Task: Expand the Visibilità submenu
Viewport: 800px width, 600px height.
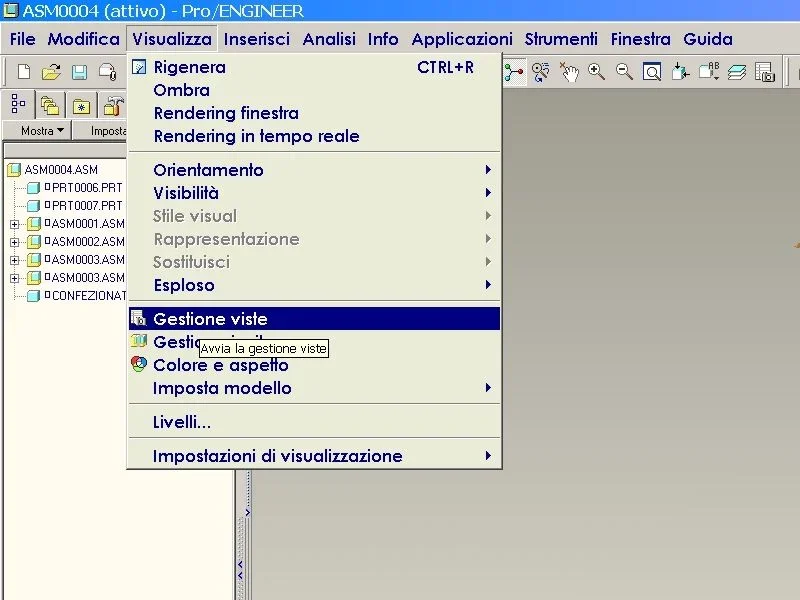Action: [x=314, y=193]
